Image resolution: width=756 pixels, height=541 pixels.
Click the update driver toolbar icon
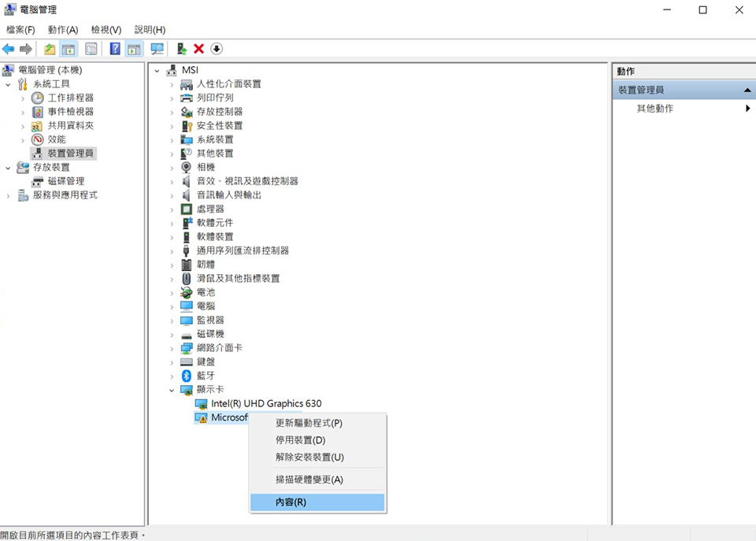pos(181,49)
